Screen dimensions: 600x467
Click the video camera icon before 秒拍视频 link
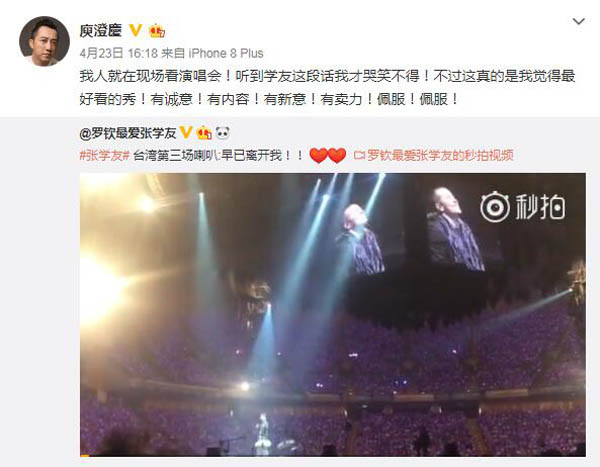tap(359, 155)
